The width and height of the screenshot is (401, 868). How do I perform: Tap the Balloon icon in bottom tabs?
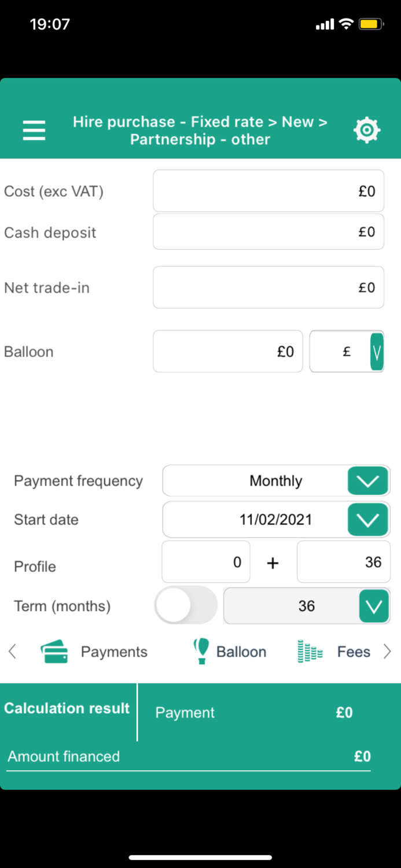coord(201,652)
